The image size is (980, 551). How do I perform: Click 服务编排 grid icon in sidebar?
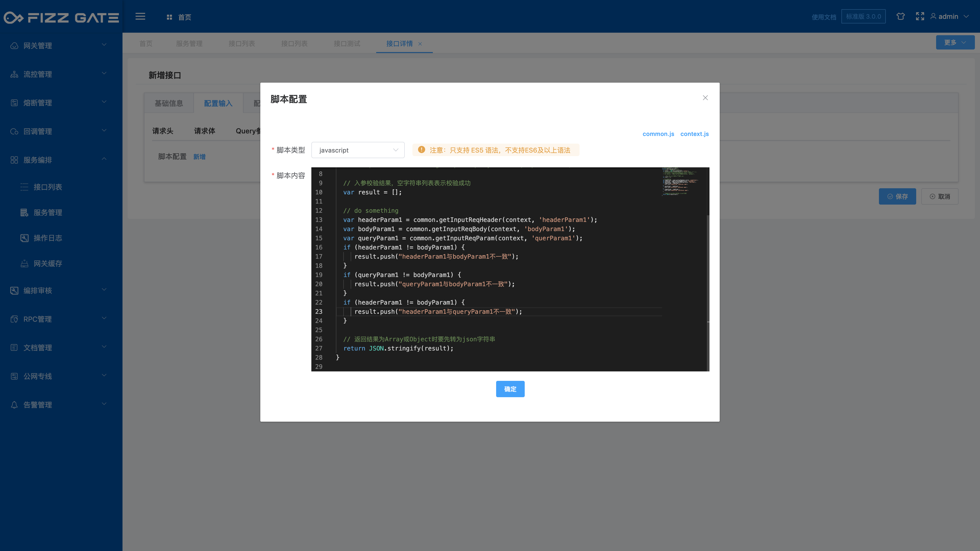pyautogui.click(x=14, y=160)
